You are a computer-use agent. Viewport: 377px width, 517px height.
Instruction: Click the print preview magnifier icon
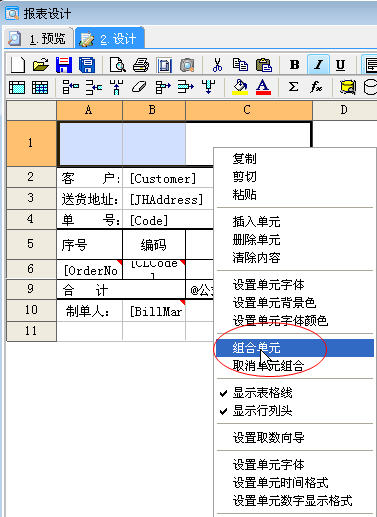[x=118, y=65]
